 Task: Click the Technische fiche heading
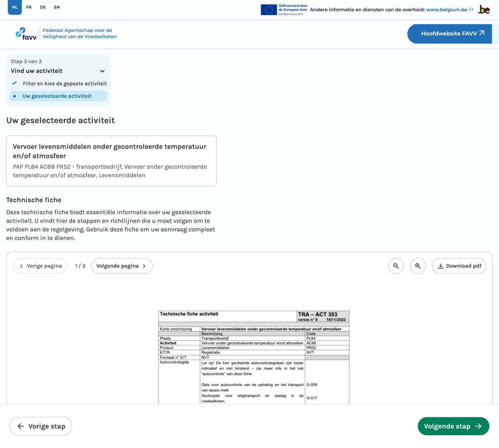click(34, 200)
